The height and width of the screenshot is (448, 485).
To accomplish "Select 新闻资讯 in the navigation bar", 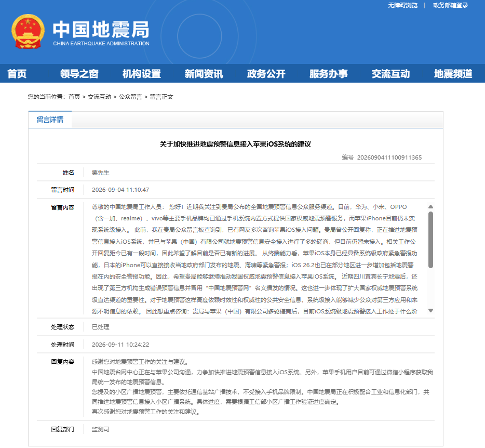I will (x=204, y=74).
